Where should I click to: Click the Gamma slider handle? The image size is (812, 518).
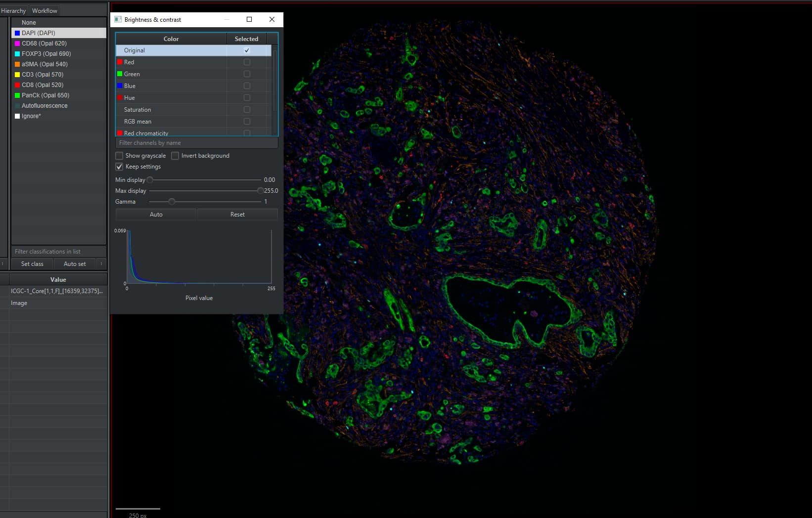(x=172, y=201)
